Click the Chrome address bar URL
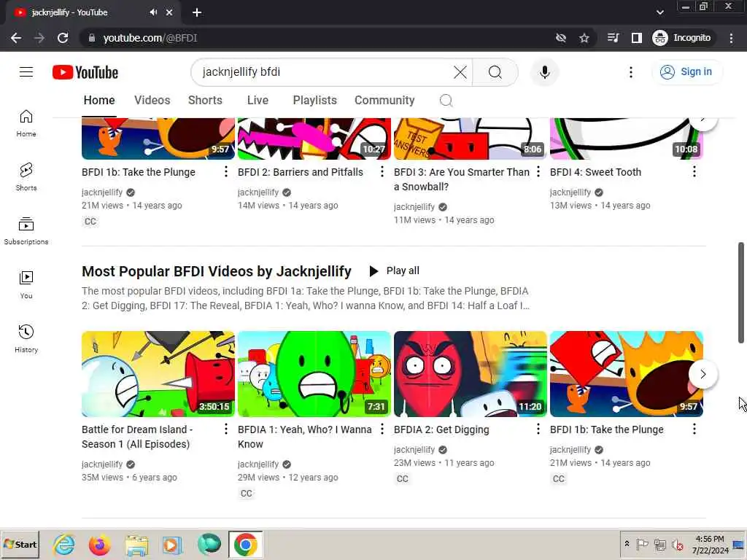 coord(150,38)
